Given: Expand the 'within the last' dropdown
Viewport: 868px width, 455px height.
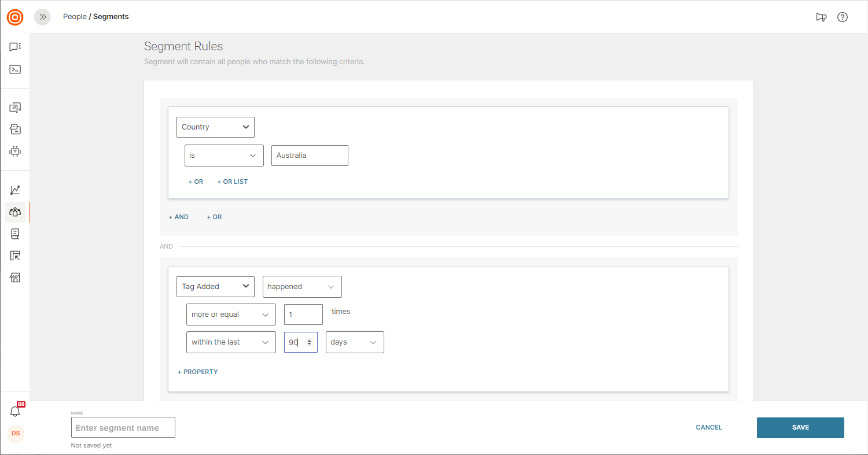Looking at the screenshot, I should click(231, 342).
